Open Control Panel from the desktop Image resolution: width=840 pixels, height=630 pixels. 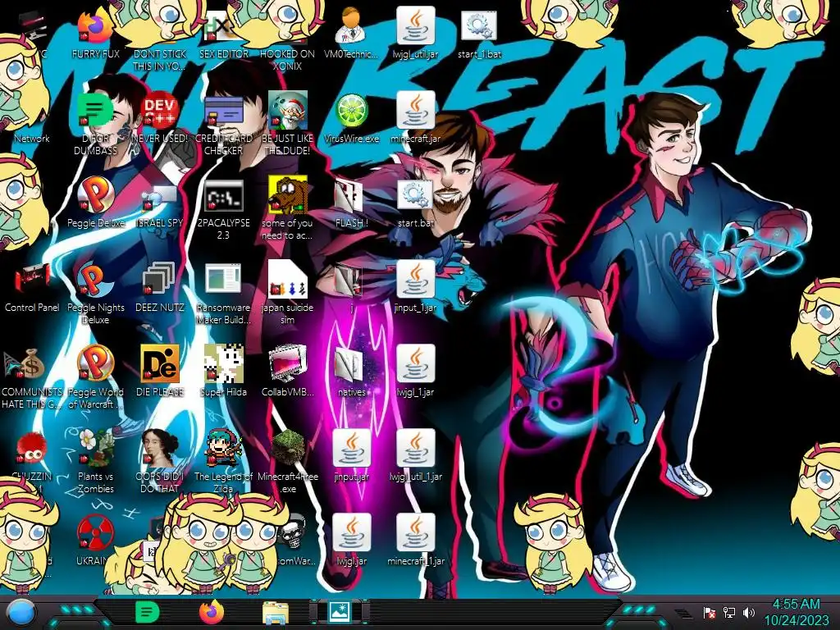(x=32, y=279)
